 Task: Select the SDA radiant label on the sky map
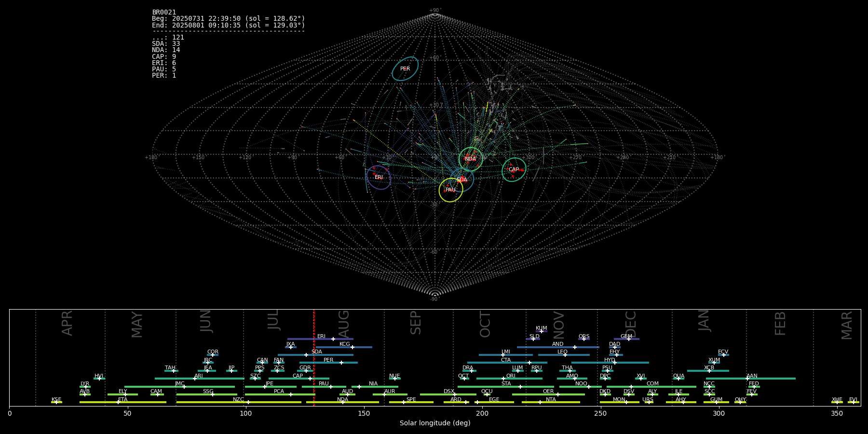point(462,180)
